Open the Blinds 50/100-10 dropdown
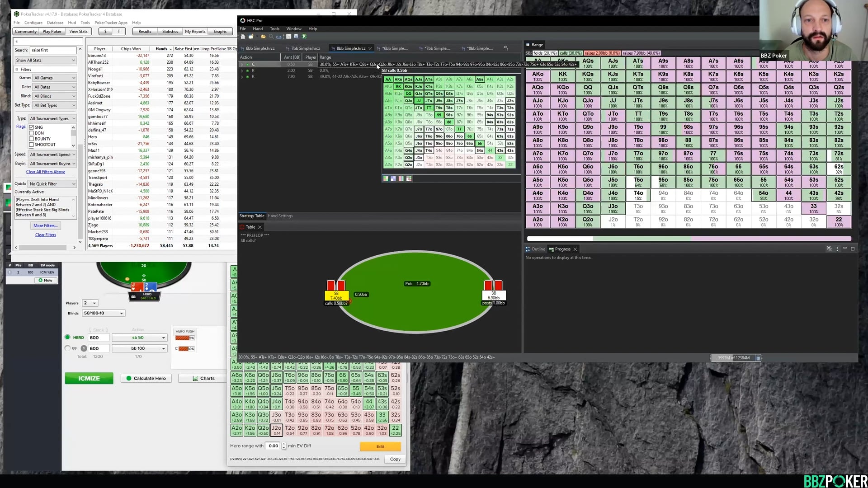 [103, 313]
